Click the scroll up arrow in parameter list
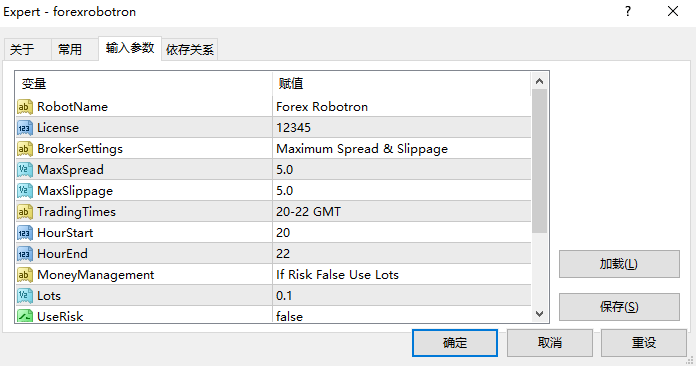Viewport: 696px width, 366px height. tap(539, 81)
